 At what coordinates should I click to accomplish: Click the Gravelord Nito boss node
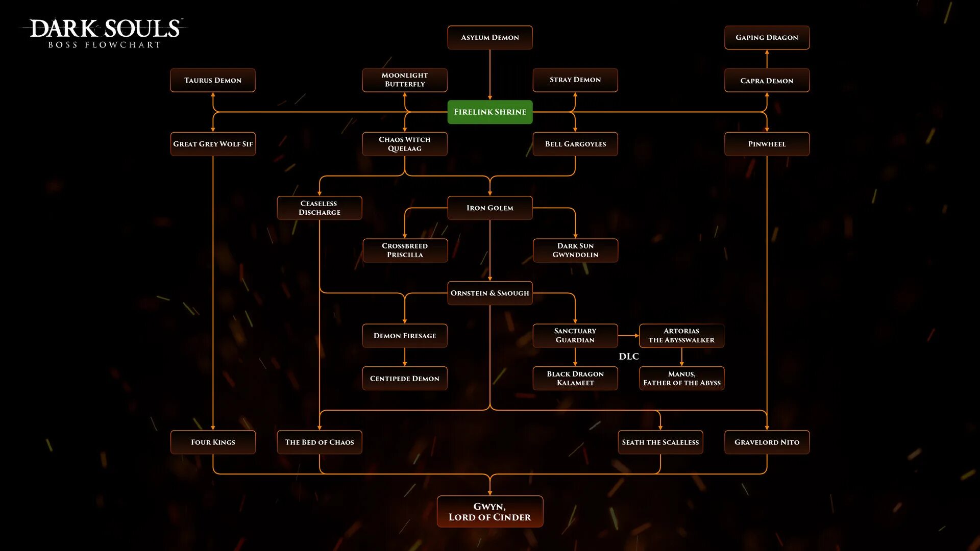coord(767,442)
